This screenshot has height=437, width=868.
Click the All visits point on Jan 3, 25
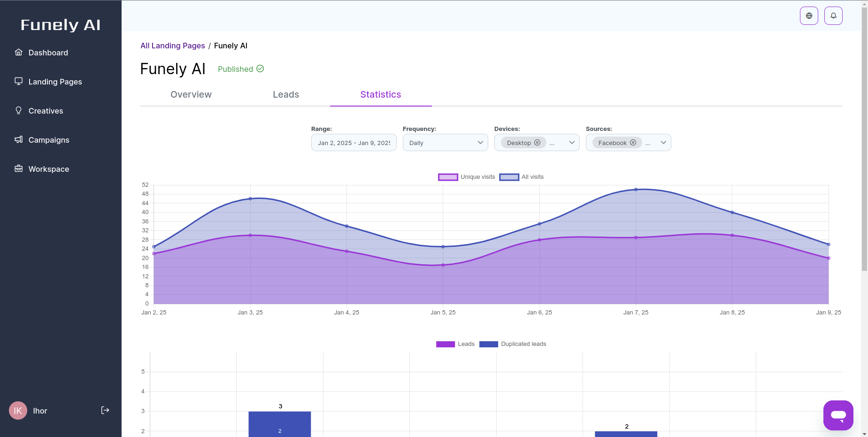pyautogui.click(x=250, y=199)
